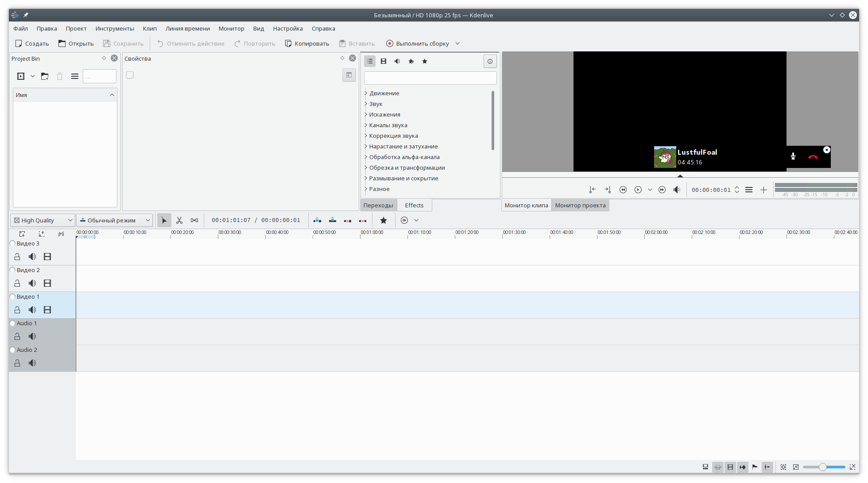Screen dimensions: 868x483
Task: Toggle effect info panel button
Action: click(490, 61)
